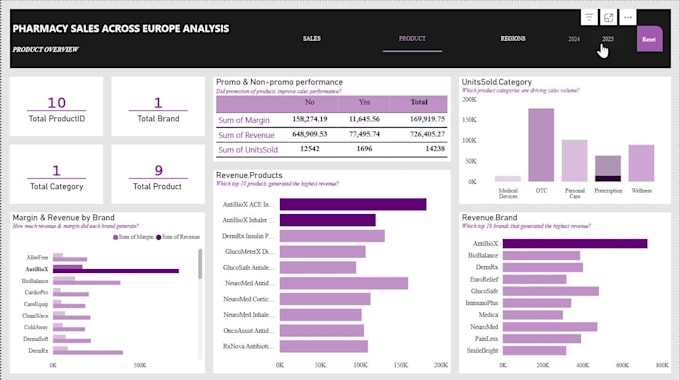This screenshot has width=680, height=380.
Task: Select the Sum of UnitsSold row header
Action: click(248, 150)
